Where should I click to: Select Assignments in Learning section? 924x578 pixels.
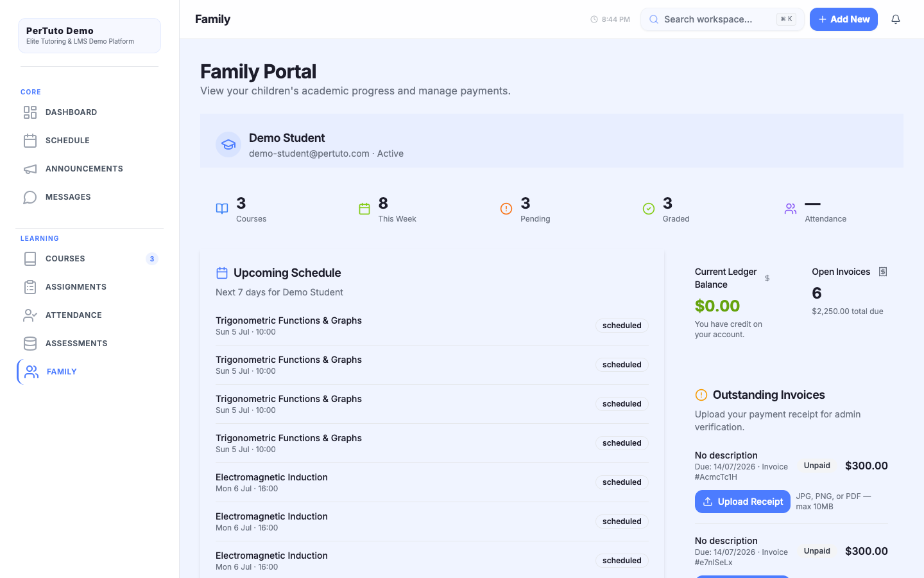[x=90, y=287]
